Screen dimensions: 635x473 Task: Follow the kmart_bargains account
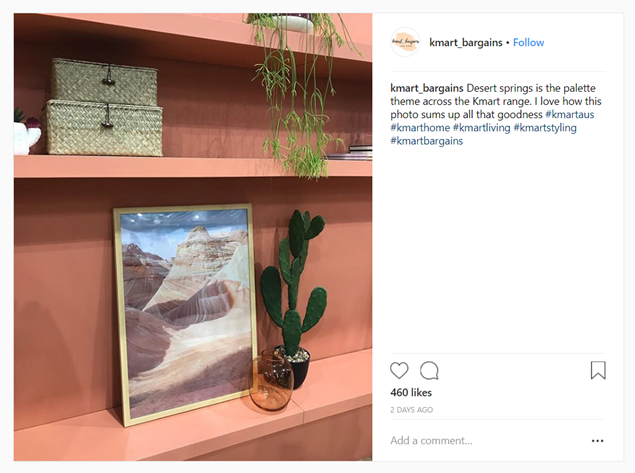pos(528,43)
